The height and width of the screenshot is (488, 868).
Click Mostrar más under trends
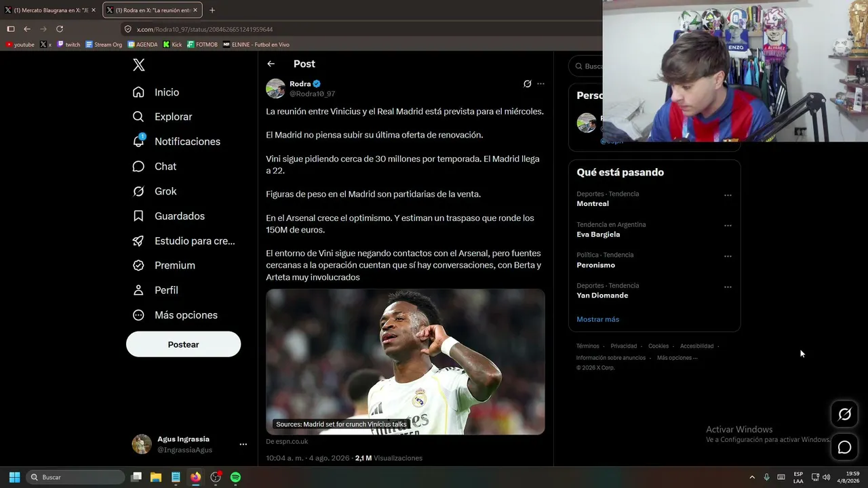(597, 319)
